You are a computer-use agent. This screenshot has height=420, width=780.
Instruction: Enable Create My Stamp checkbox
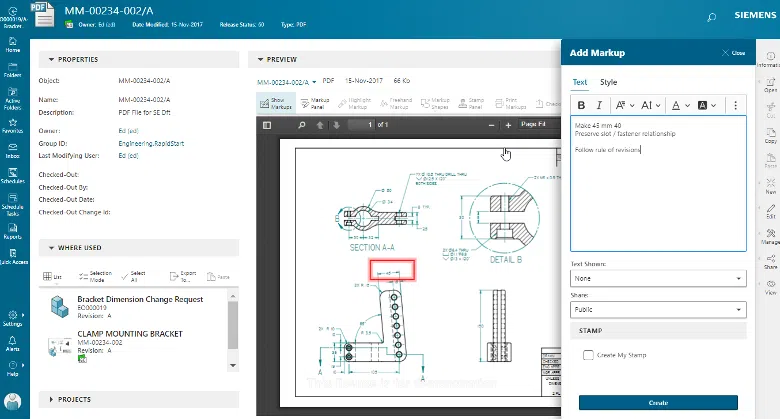(x=588, y=355)
